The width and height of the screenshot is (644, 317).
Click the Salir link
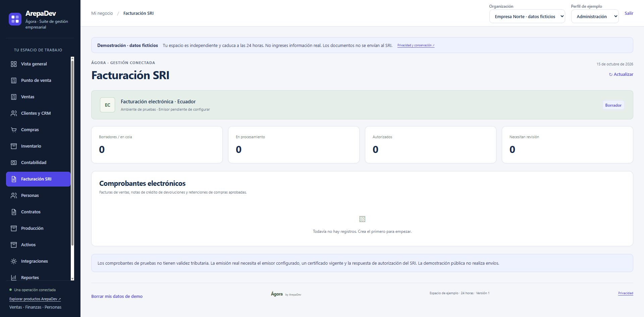[x=629, y=13]
